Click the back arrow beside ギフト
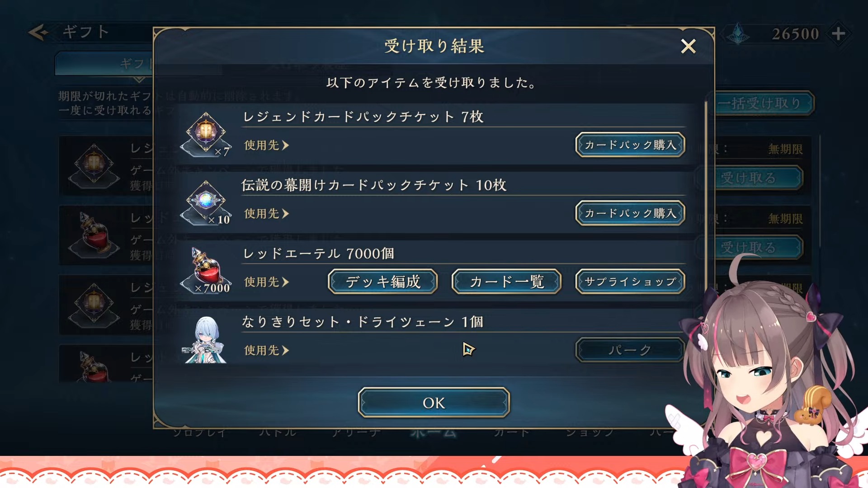Viewport: 868px width, 488px height. [38, 32]
